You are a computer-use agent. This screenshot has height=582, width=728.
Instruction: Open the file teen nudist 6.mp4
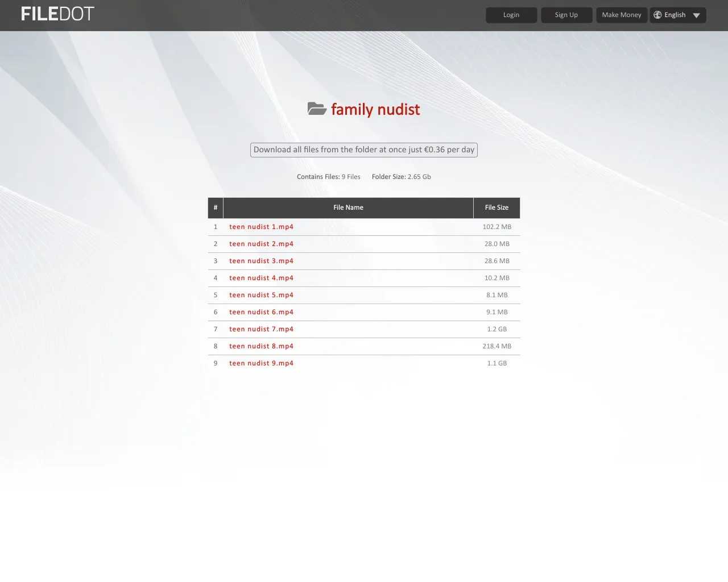[x=261, y=312]
